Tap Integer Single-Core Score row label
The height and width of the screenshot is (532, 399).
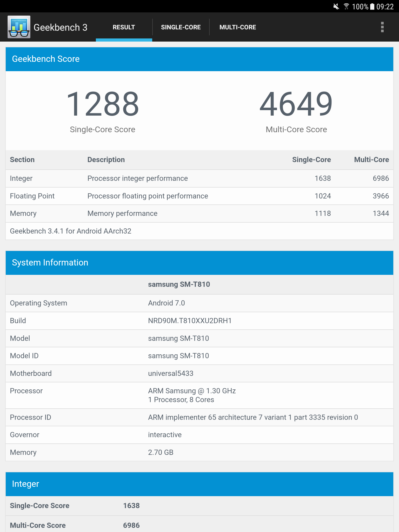pos(39,506)
